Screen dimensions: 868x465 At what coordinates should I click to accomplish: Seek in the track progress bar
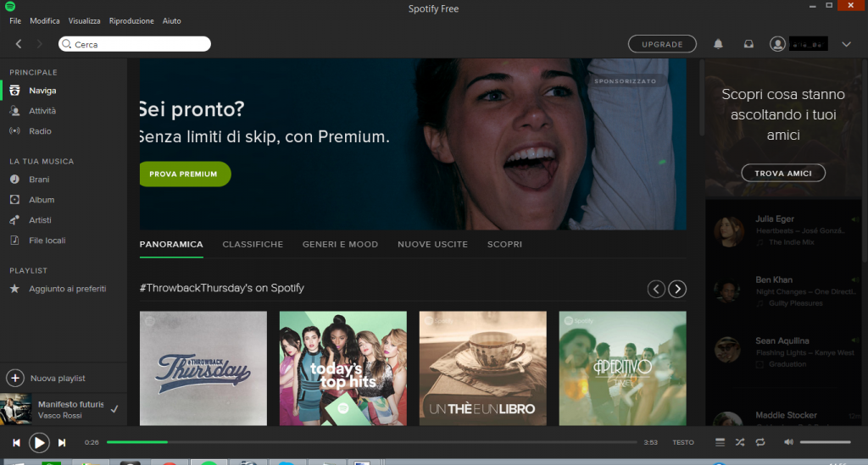[x=372, y=442]
